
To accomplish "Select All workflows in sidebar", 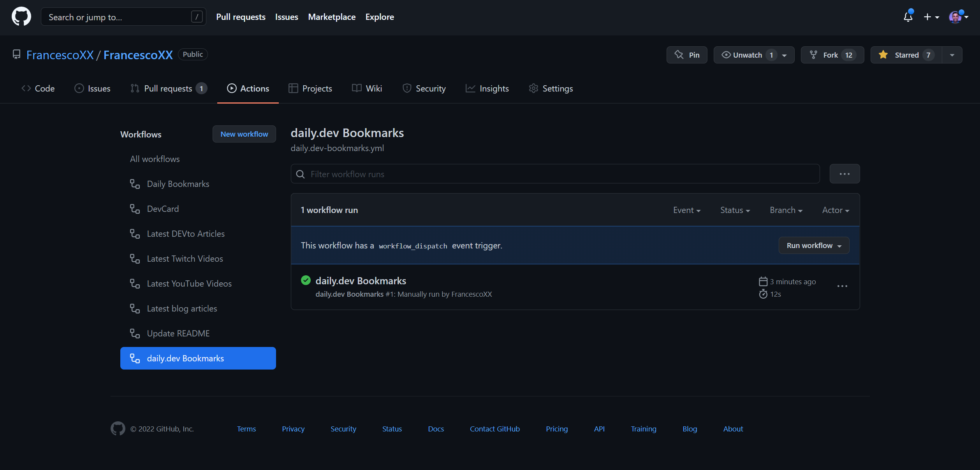I will point(155,159).
